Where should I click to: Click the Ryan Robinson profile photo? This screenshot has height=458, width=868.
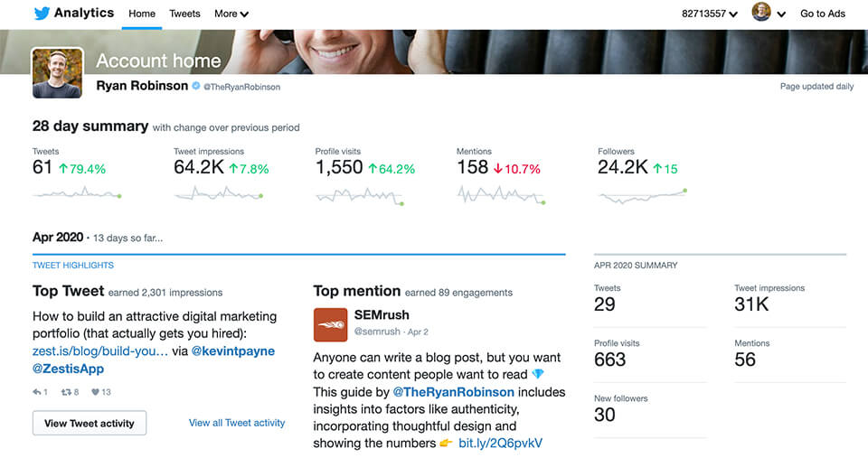tap(58, 73)
